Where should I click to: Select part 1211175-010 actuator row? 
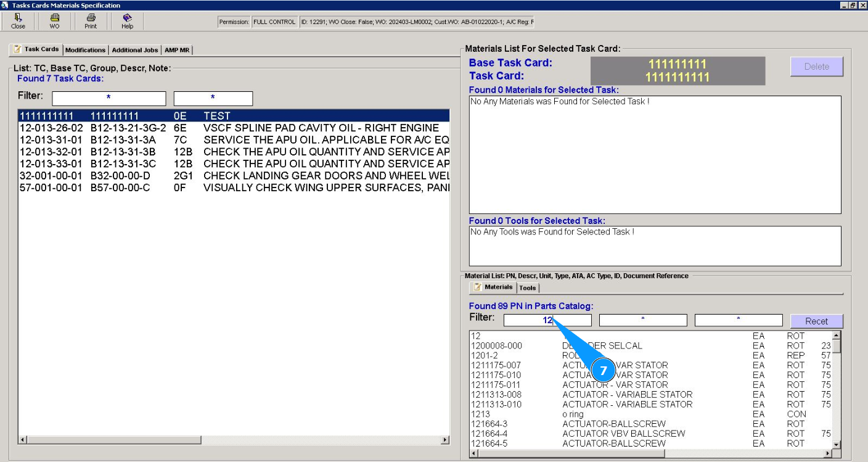(650, 375)
